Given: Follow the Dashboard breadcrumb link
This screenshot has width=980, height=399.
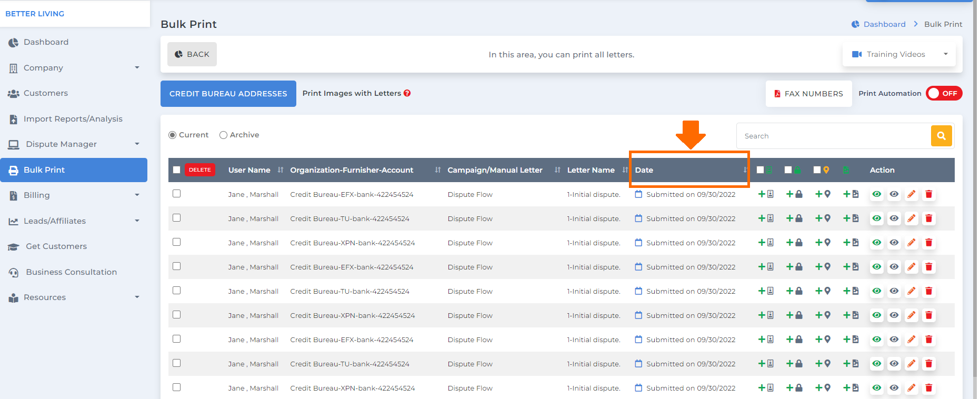Looking at the screenshot, I should pyautogui.click(x=884, y=24).
